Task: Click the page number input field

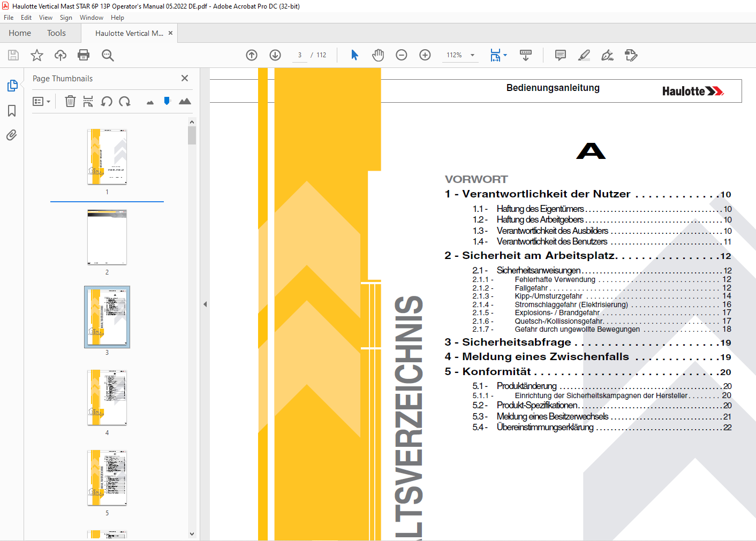Action: tap(300, 55)
